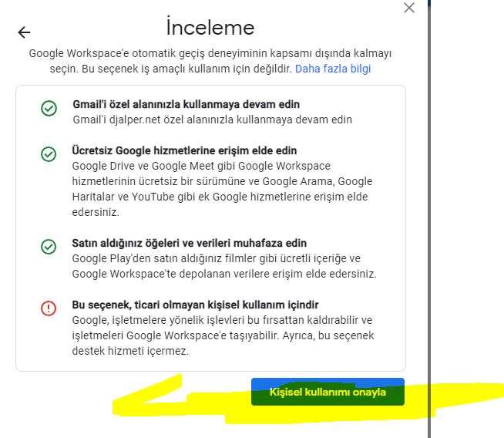This screenshot has height=438, width=504.
Task: Click the line mentioning djalper.net
Action: click(212, 120)
